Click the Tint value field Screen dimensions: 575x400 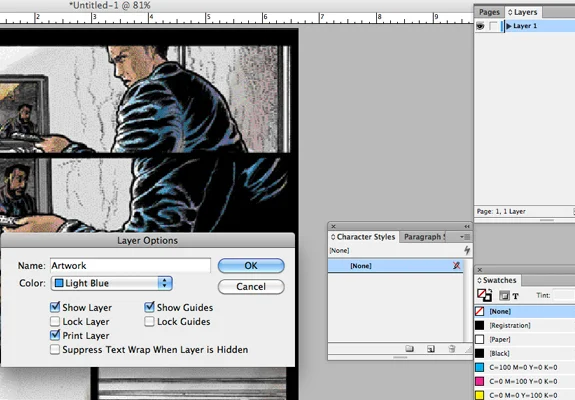coord(564,295)
